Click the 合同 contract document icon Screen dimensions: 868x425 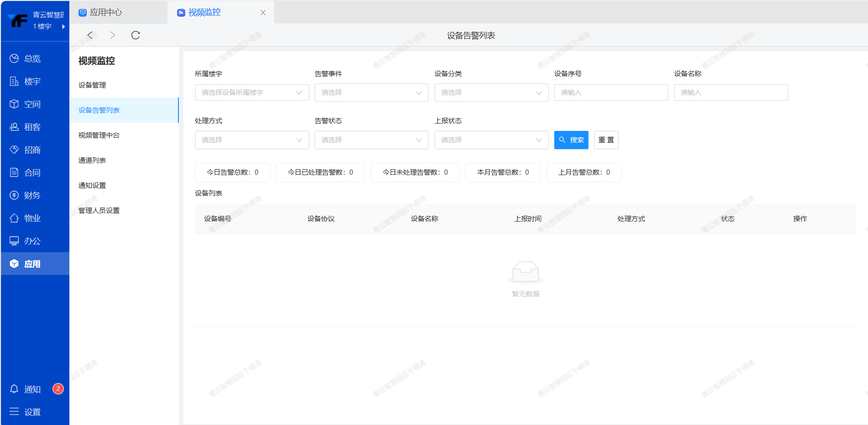coord(14,172)
